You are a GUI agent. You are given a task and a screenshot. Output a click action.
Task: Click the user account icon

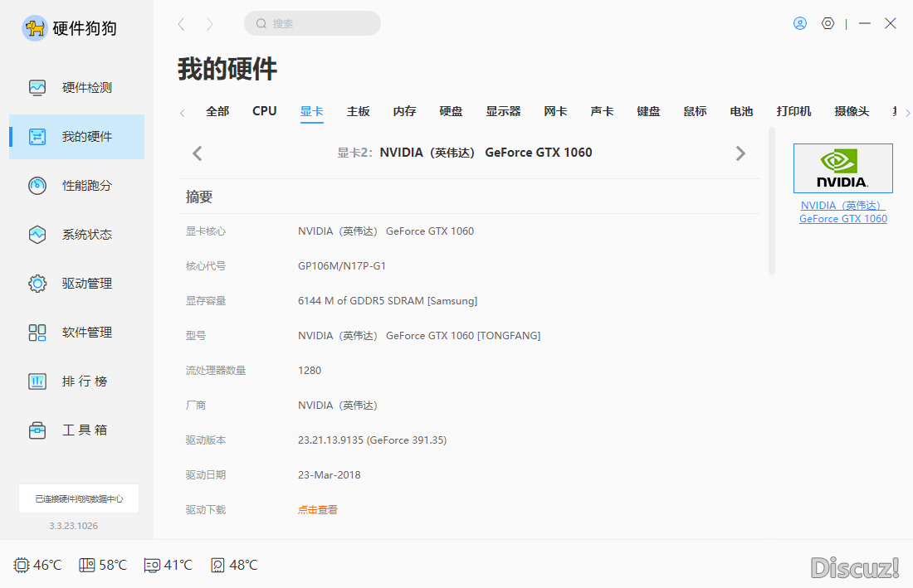pos(800,23)
